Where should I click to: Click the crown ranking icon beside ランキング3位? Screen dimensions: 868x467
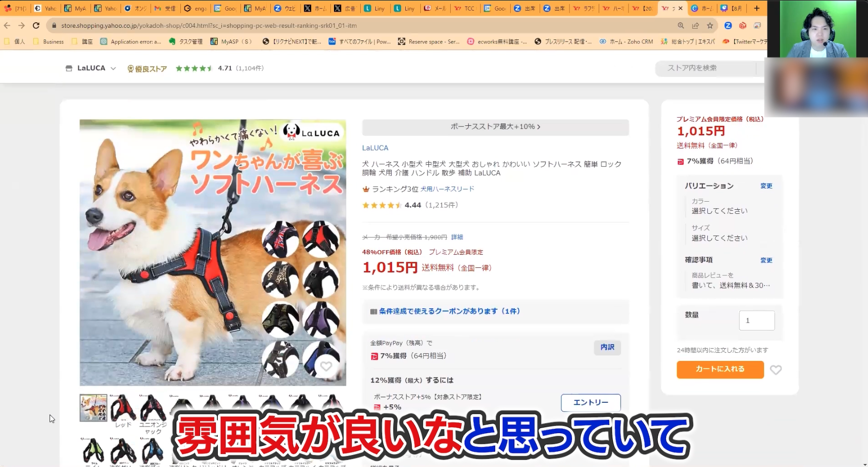[365, 189]
